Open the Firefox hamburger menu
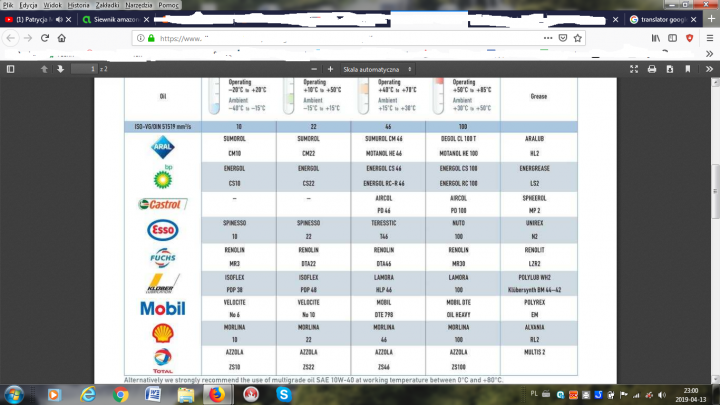The width and height of the screenshot is (720, 405). 708,38
